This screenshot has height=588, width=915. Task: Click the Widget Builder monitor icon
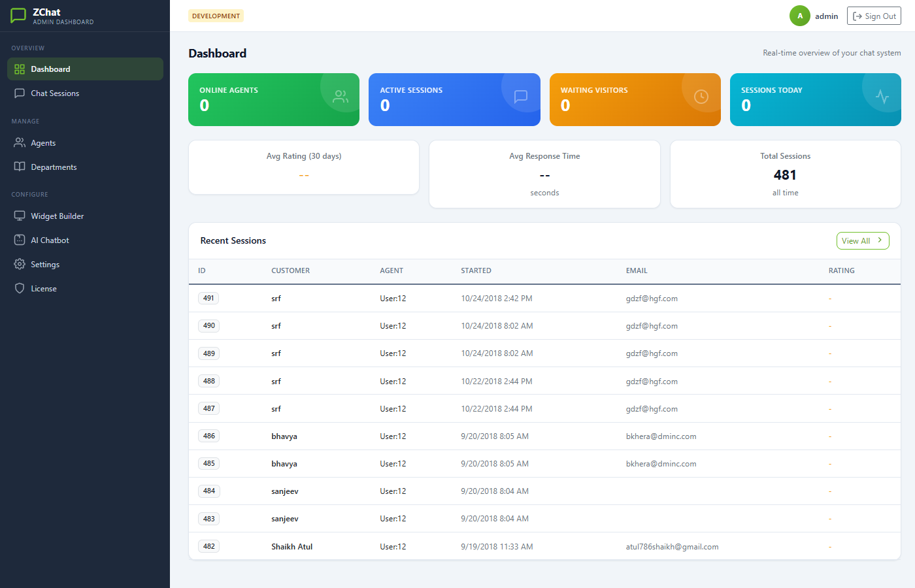(20, 216)
